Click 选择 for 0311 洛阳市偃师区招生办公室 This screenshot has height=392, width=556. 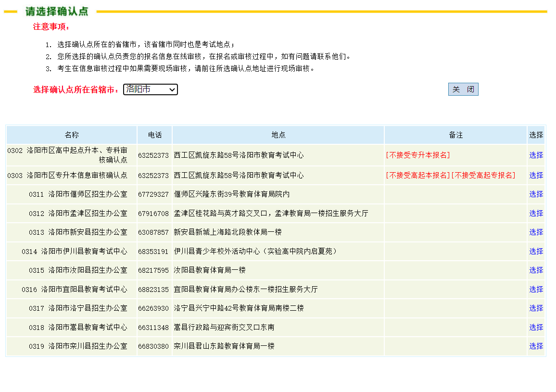pyautogui.click(x=535, y=194)
